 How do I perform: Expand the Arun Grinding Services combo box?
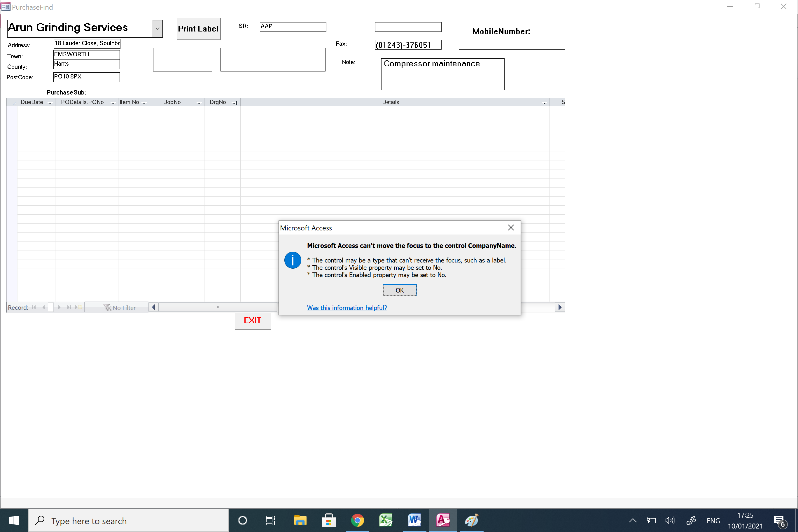click(157, 29)
